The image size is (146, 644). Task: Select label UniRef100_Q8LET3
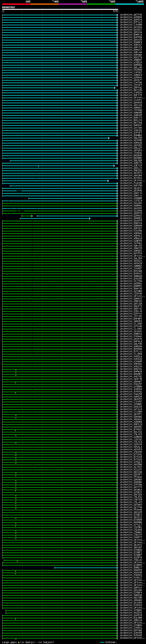click(x=131, y=306)
